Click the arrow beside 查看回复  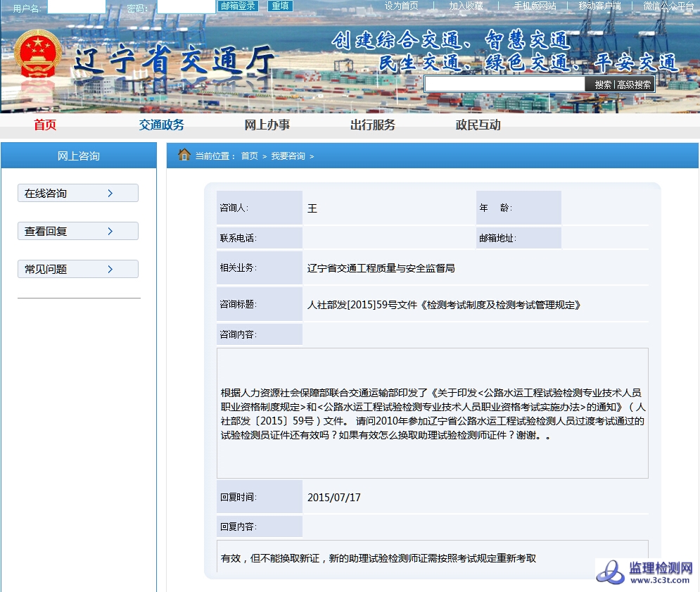pos(110,232)
